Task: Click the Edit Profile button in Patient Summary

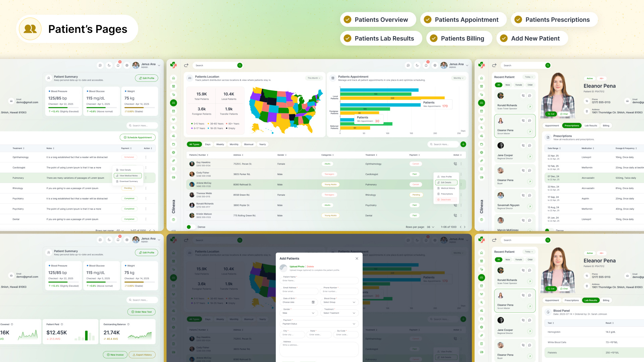Action: click(x=147, y=78)
